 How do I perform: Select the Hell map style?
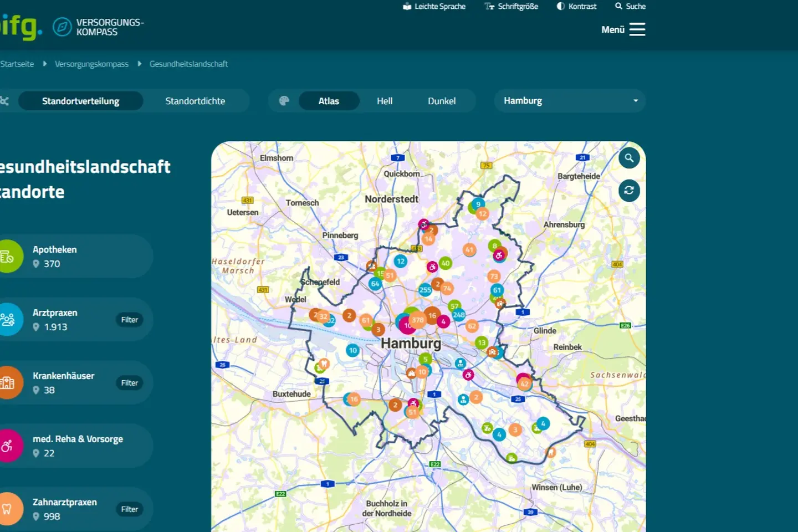[x=385, y=101]
